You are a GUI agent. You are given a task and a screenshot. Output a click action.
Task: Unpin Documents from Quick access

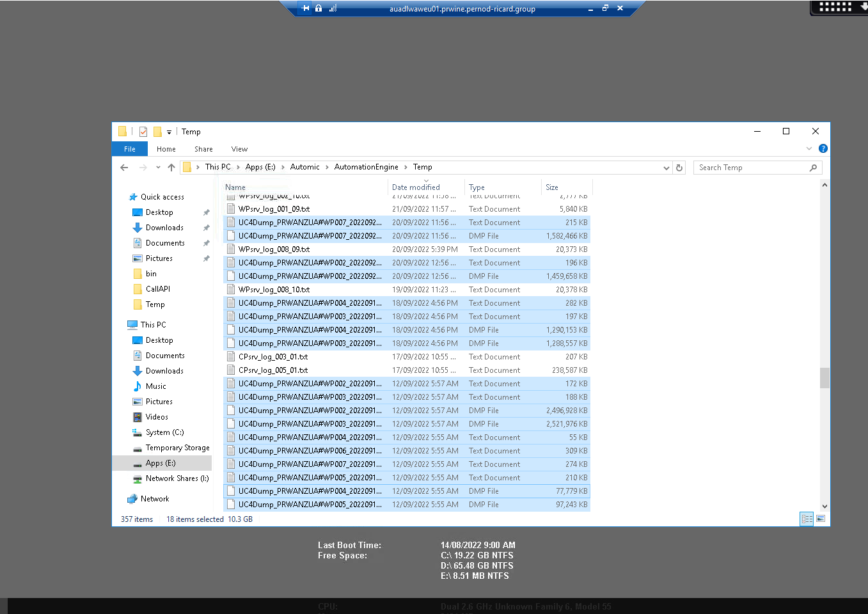coord(206,243)
